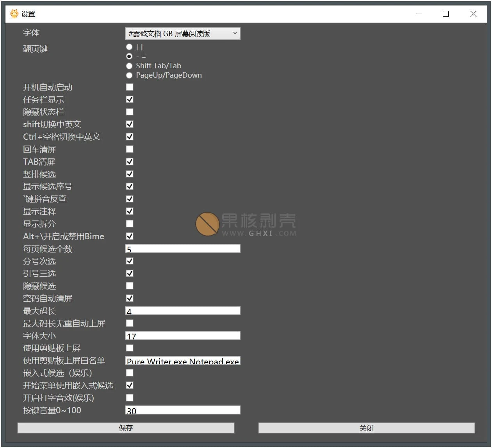Open the 字体 font dropdown
Image resolution: width=492 pixels, height=448 pixels.
(x=182, y=34)
